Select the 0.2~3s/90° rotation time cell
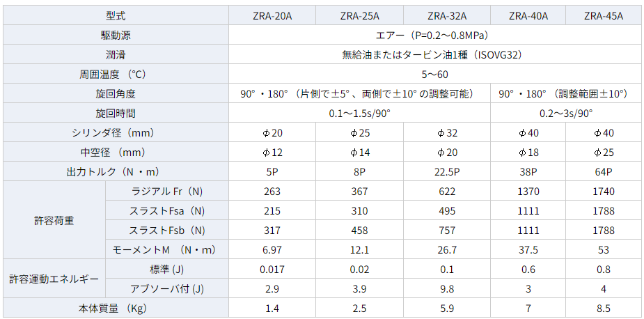This screenshot has height=319, width=644. (566, 113)
